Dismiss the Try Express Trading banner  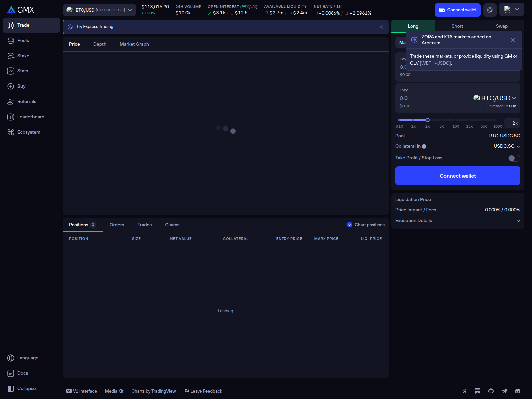[381, 27]
